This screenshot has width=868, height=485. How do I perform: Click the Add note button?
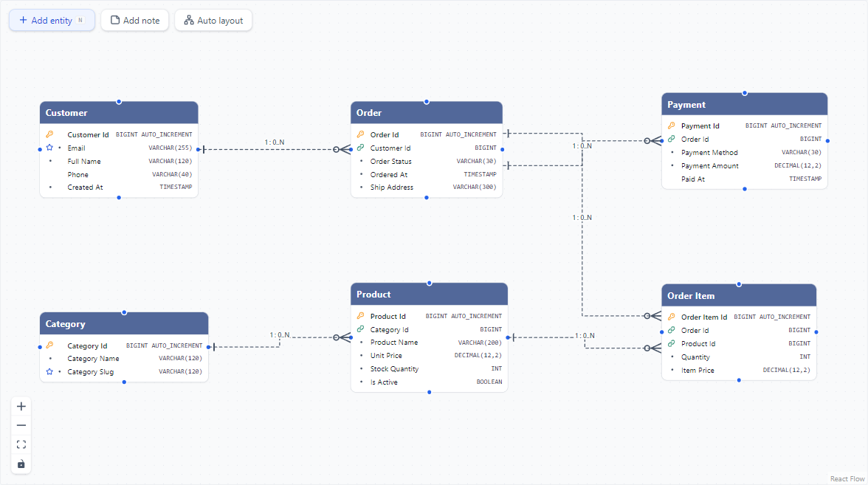[134, 21]
